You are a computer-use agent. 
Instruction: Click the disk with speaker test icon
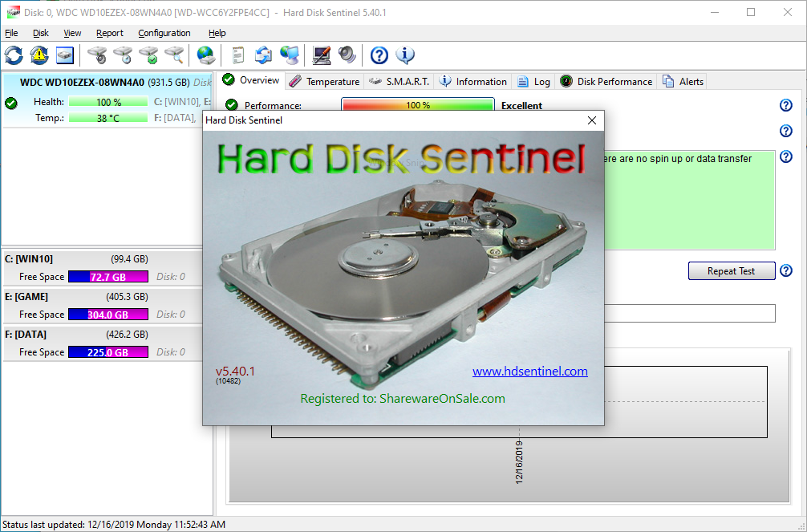[x=97, y=55]
